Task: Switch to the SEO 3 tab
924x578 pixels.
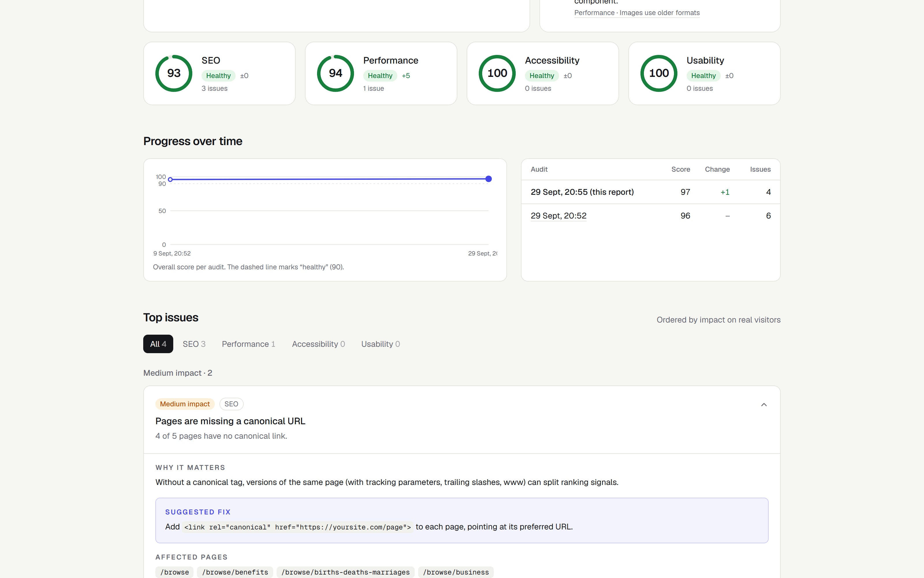Action: tap(194, 344)
